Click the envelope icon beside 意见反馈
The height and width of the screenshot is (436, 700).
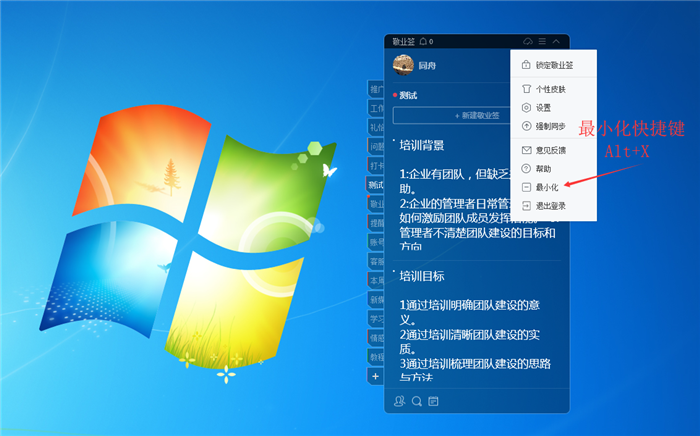(526, 150)
